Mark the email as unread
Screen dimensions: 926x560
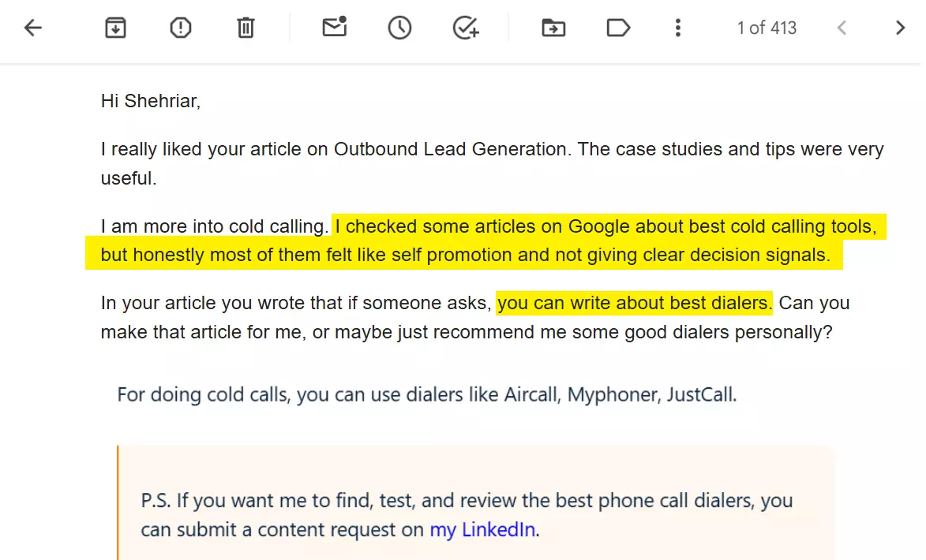334,27
